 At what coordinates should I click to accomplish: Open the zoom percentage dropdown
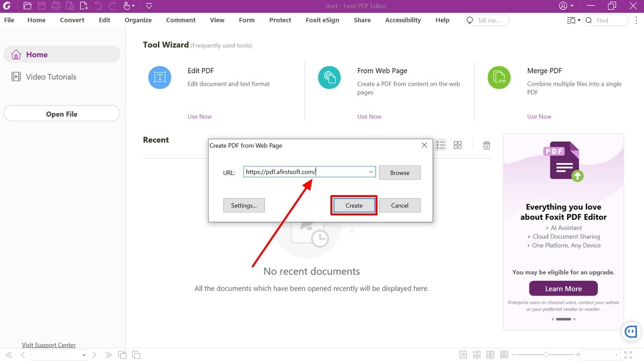coord(616,355)
